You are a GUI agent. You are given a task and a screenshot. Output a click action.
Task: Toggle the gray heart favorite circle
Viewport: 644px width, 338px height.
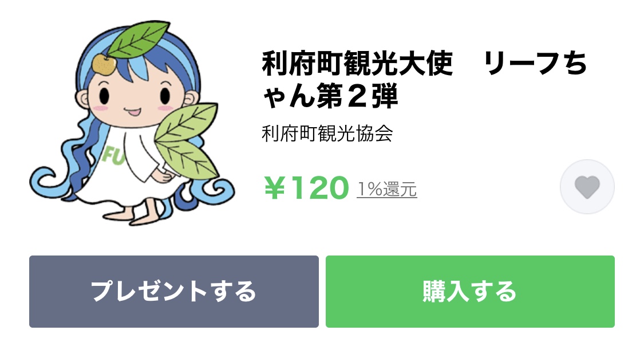click(587, 187)
